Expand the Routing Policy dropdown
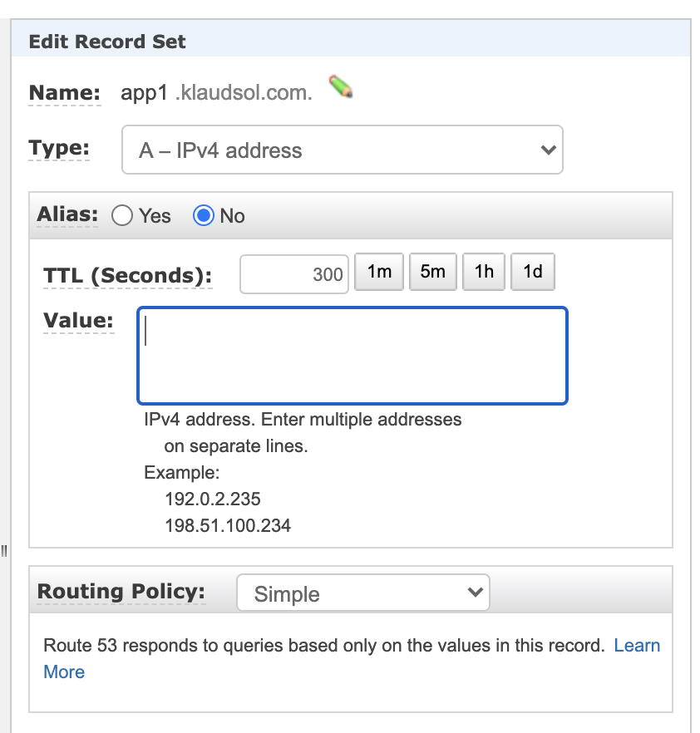 click(363, 593)
